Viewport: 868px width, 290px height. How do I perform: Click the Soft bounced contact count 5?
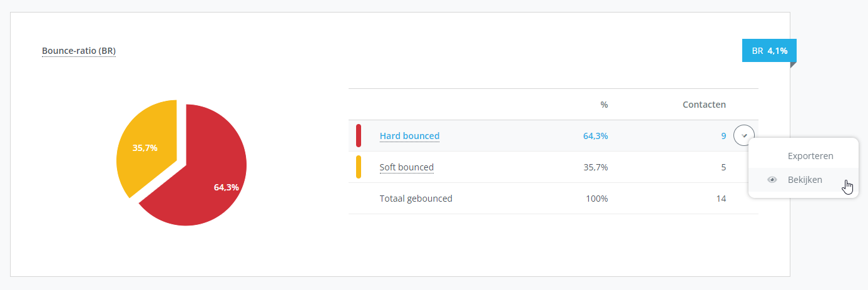[723, 167]
